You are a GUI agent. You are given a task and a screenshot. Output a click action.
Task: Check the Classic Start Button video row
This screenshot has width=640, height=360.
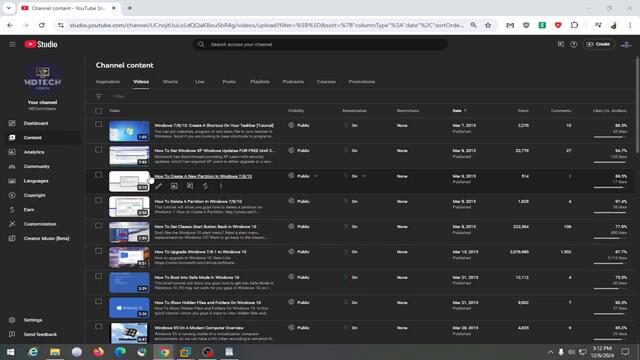tap(99, 226)
